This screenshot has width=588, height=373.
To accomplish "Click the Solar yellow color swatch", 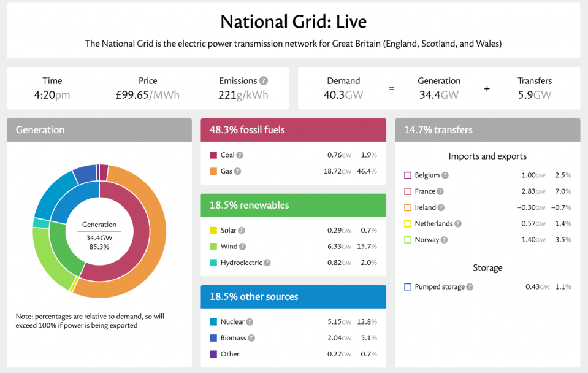I will pos(213,231).
